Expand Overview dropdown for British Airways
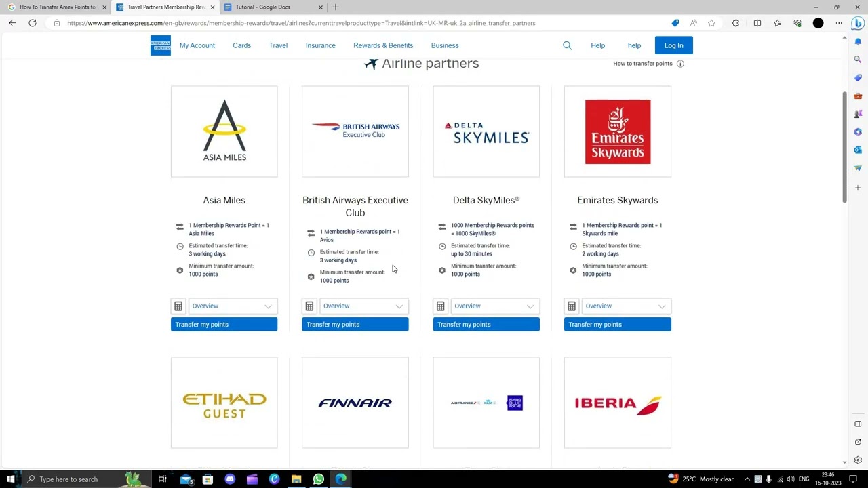The width and height of the screenshot is (868, 488). [363, 306]
